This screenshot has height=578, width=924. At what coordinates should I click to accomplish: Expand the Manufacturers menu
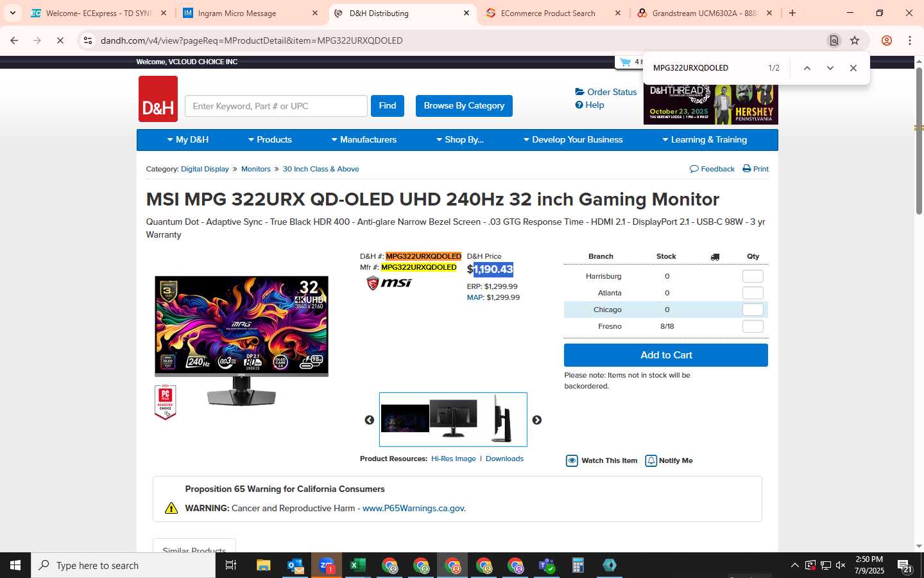coord(364,139)
